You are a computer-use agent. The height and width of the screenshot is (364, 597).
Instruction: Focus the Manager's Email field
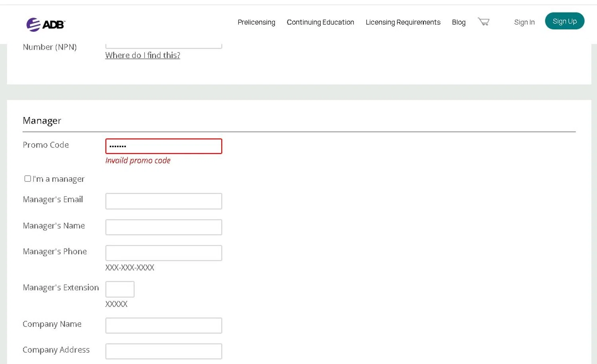click(164, 201)
